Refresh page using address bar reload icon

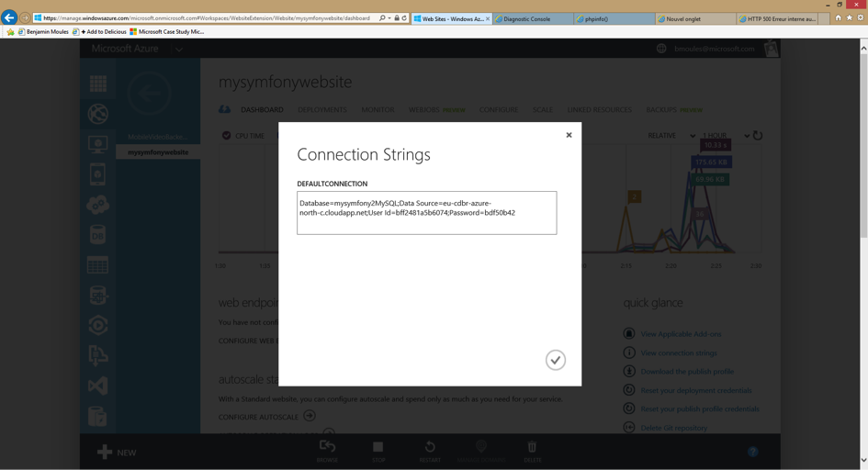(405, 18)
